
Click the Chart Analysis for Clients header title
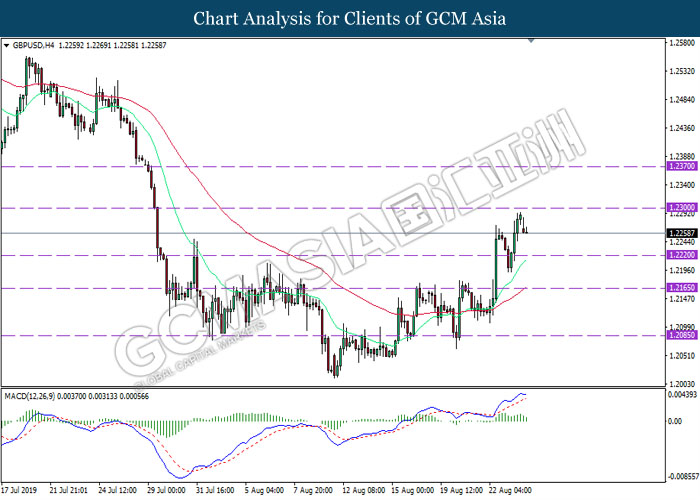(x=350, y=19)
